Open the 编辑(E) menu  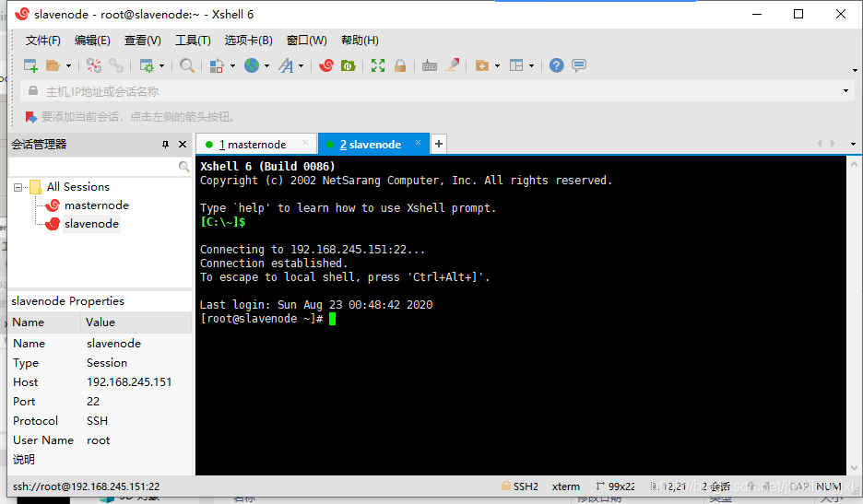point(92,41)
